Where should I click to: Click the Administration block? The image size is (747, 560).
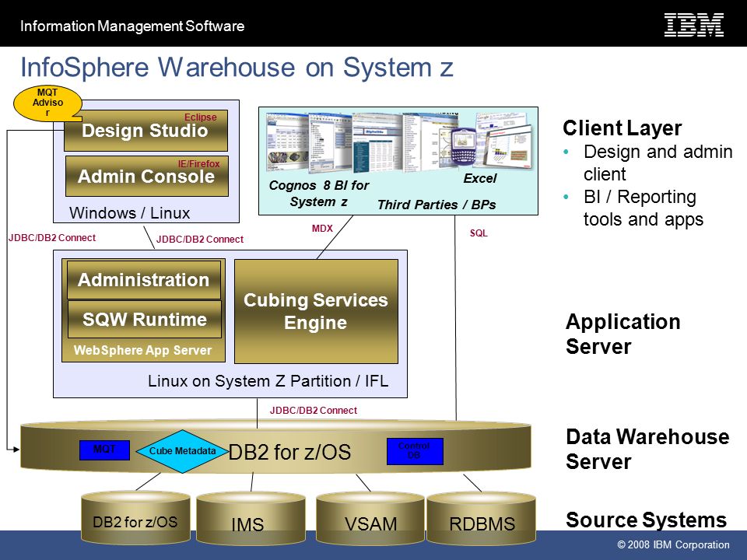144,279
